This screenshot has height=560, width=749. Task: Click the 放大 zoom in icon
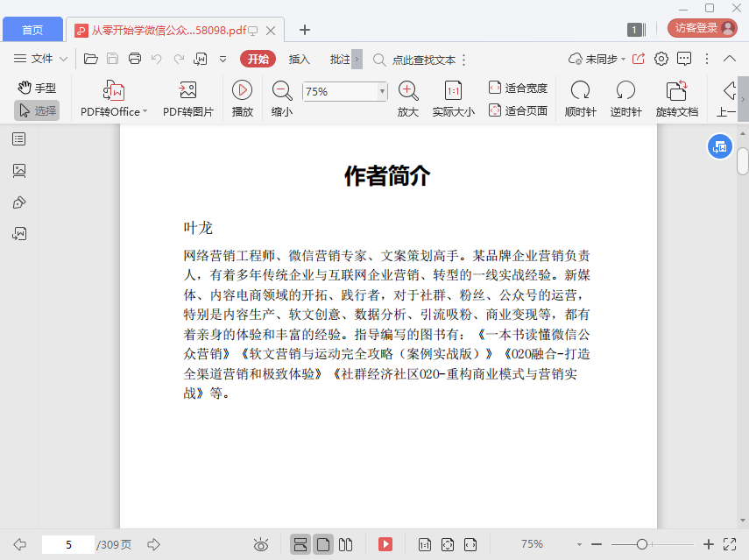pos(407,91)
